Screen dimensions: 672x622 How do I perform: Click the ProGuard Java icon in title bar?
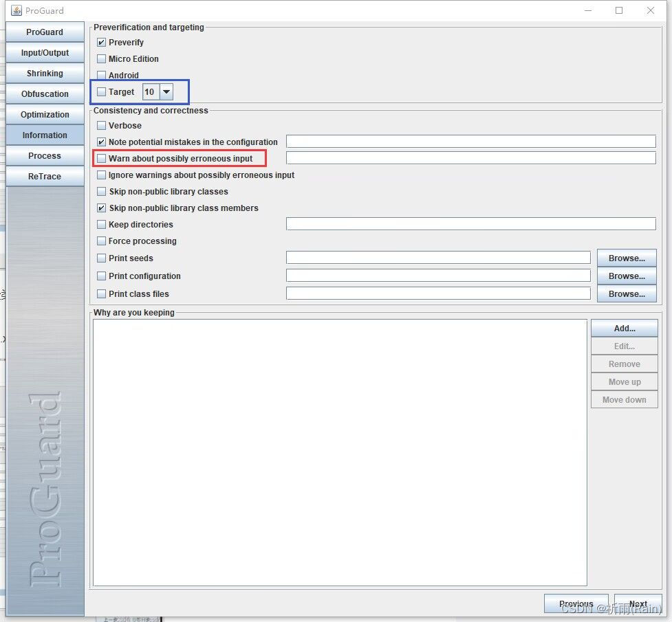[17, 10]
